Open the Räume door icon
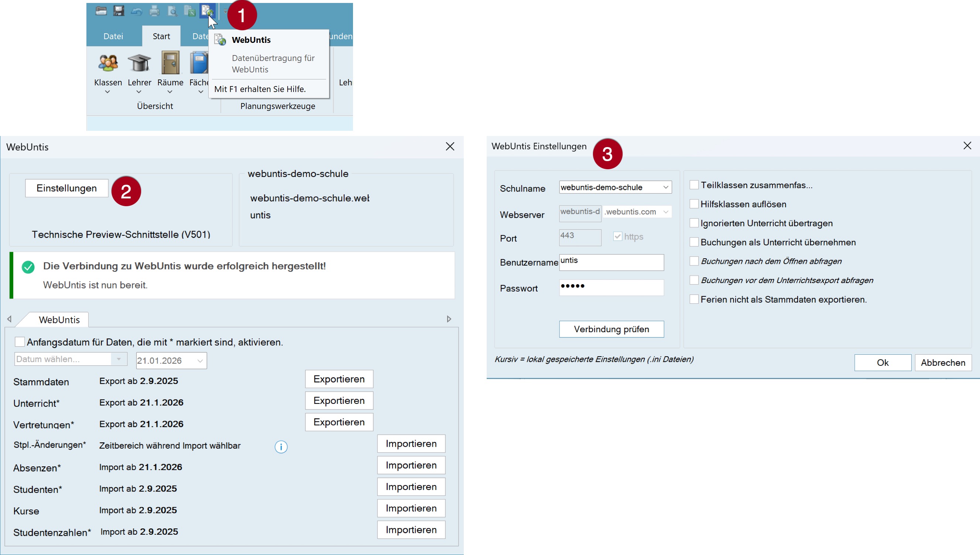The height and width of the screenshot is (555, 980). tap(170, 64)
